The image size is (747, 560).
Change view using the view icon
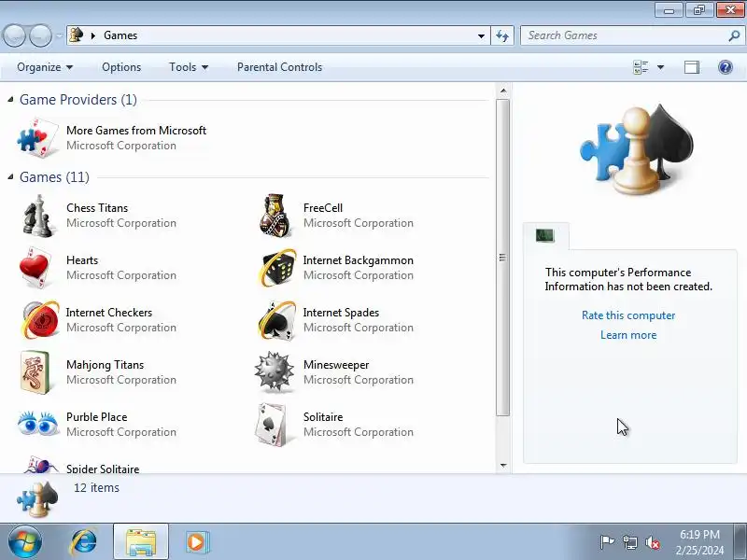coord(641,67)
